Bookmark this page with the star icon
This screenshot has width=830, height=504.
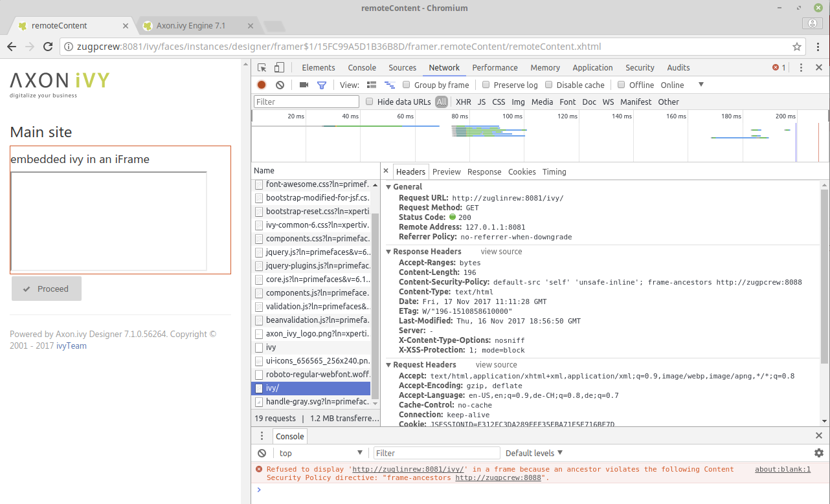coord(797,47)
